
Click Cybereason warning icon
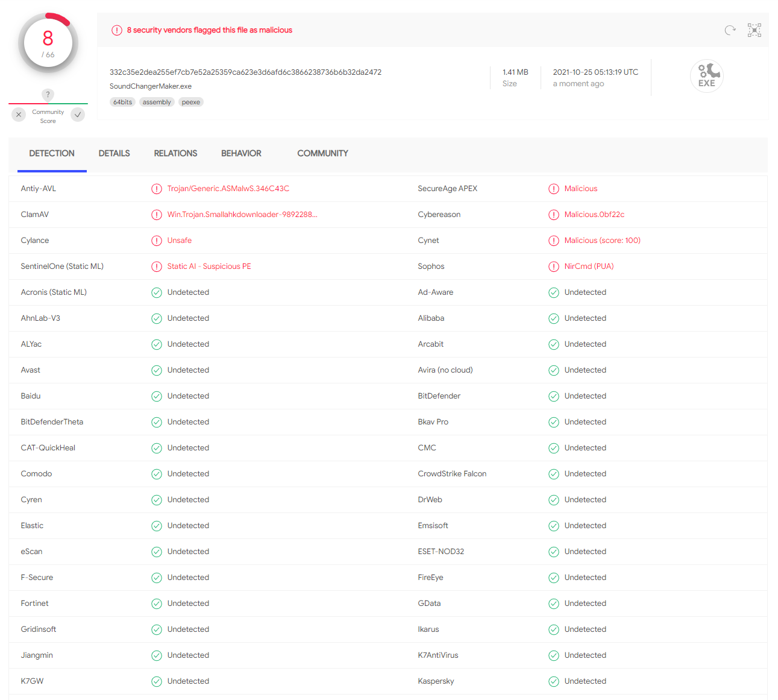coord(554,215)
